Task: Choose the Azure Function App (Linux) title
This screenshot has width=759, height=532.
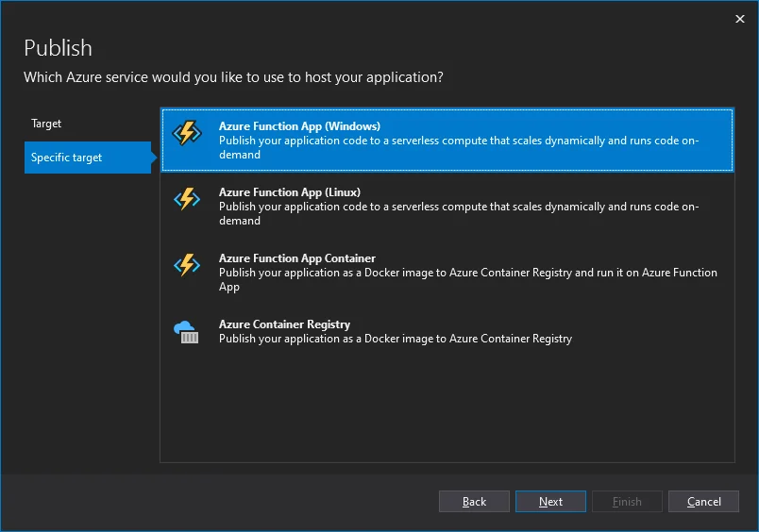Action: [289, 192]
